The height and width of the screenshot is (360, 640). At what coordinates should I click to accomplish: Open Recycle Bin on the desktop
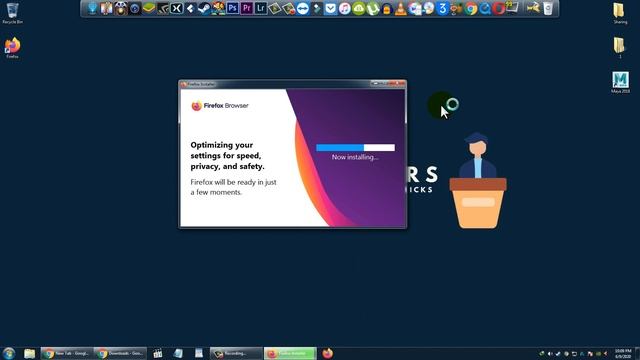point(12,13)
